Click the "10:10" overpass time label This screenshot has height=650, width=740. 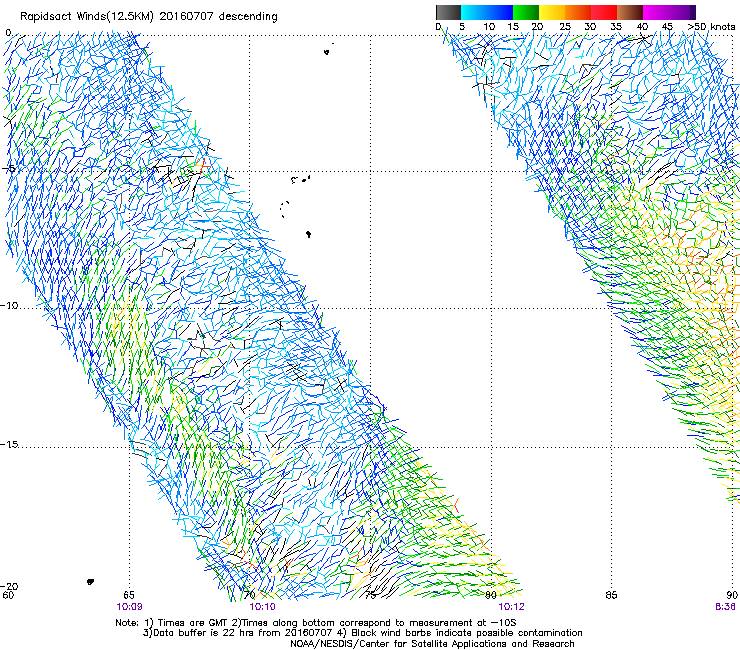pos(262,607)
